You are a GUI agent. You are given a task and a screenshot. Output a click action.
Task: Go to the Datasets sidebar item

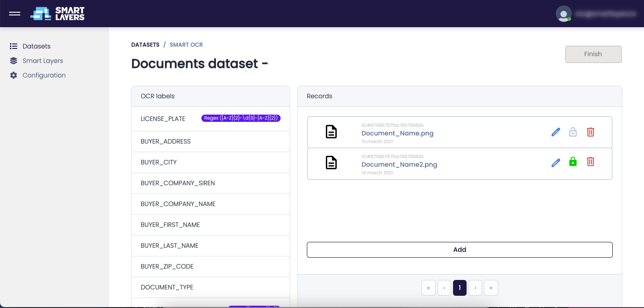click(36, 46)
